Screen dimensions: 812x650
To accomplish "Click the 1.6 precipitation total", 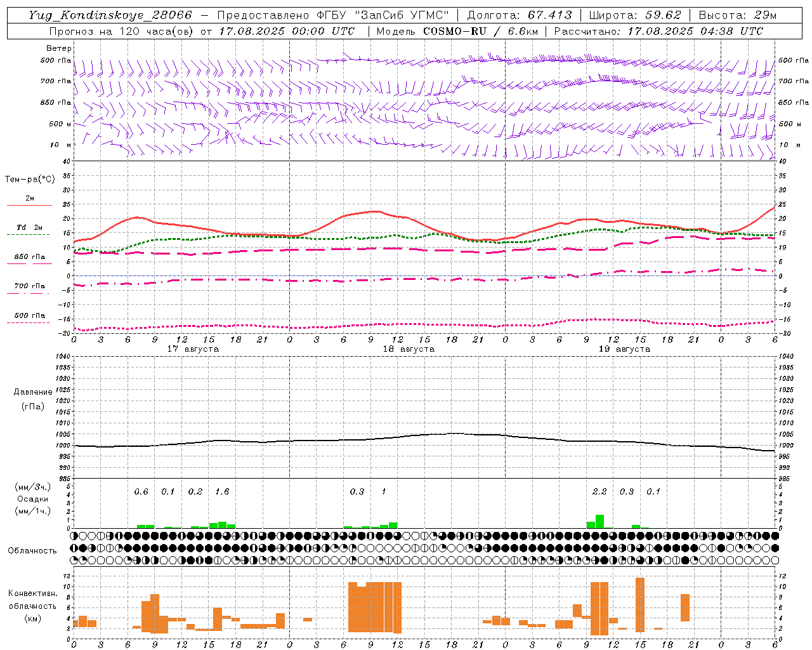I will pos(222,492).
